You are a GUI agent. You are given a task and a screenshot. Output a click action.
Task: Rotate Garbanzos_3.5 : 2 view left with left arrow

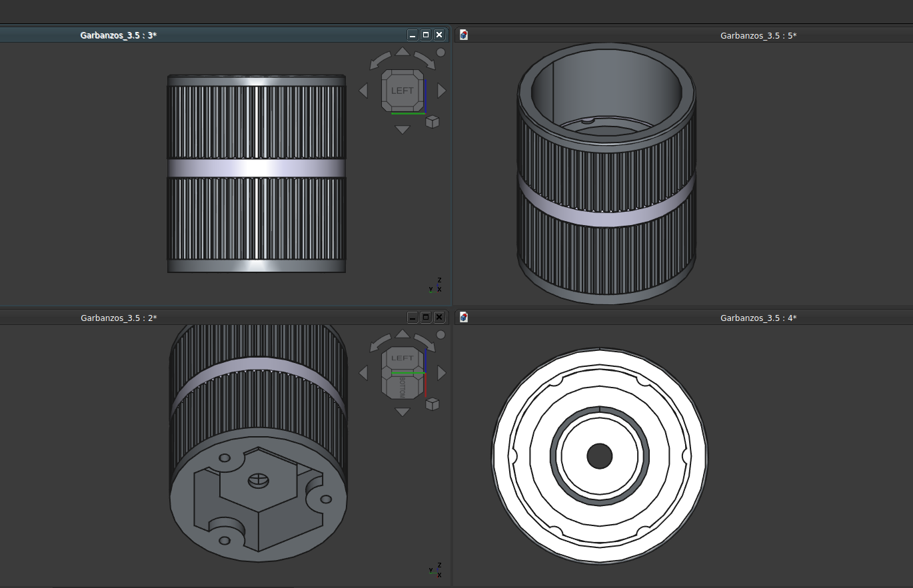(363, 373)
